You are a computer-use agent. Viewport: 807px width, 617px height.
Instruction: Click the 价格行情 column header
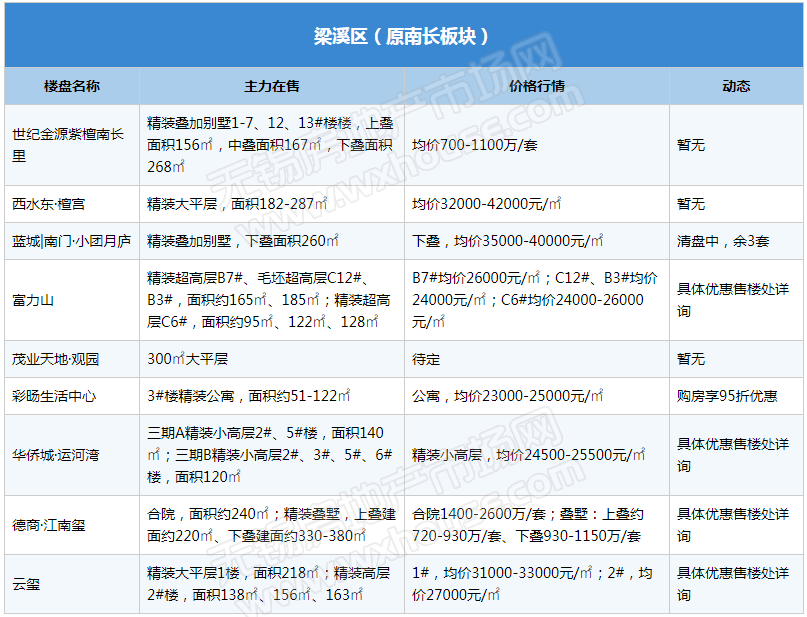click(537, 86)
